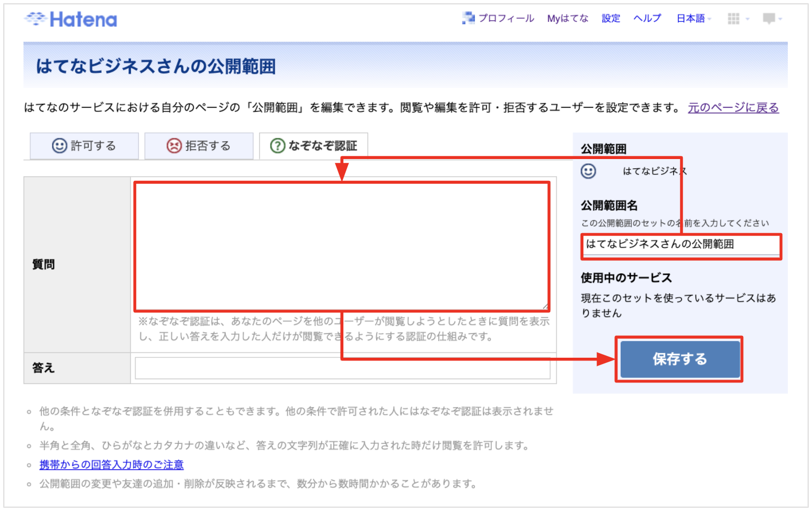The image size is (812, 511).
Task: Click the profile icon beside プロフィール
Action: (x=469, y=18)
